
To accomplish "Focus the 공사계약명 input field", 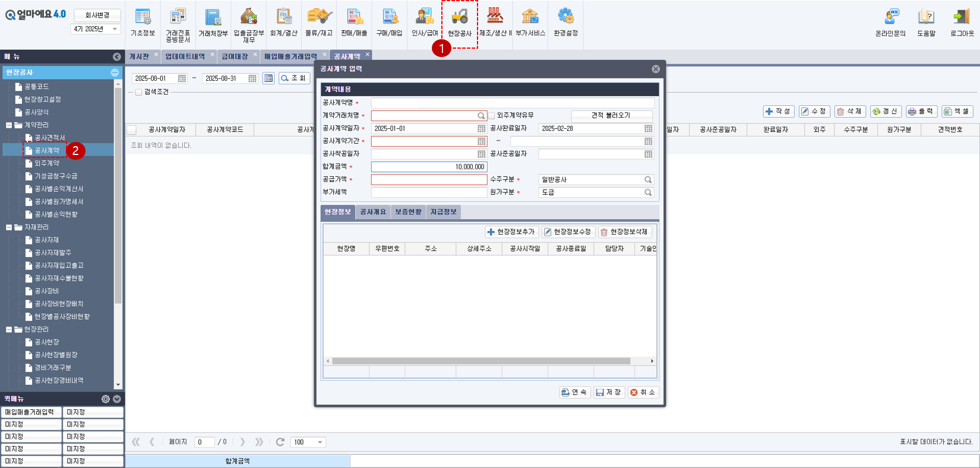I will coord(513,103).
